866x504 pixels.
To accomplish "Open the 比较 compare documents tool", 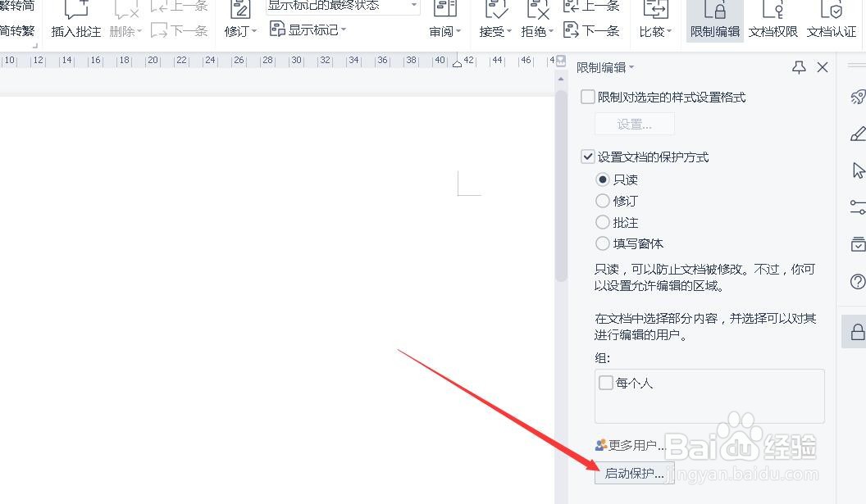I will pos(655,19).
